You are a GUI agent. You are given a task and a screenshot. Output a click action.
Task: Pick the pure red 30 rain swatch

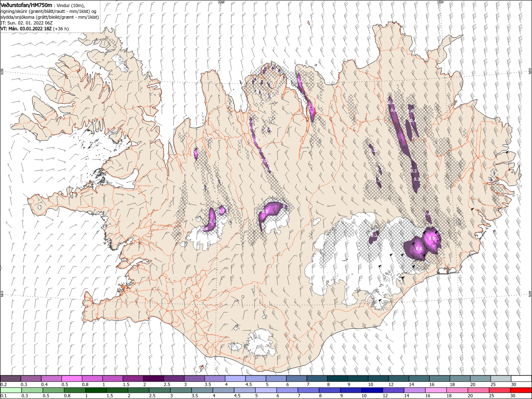pos(521,390)
